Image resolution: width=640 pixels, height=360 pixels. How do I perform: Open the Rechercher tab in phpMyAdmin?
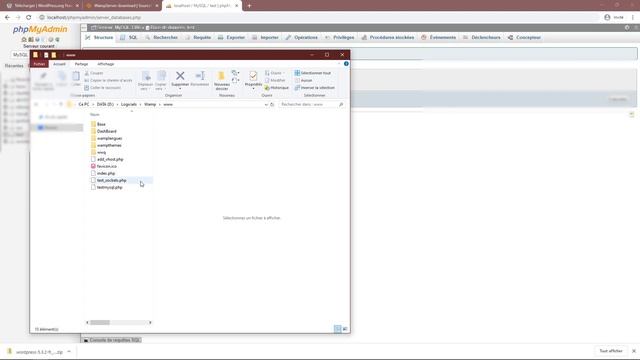coord(161,38)
